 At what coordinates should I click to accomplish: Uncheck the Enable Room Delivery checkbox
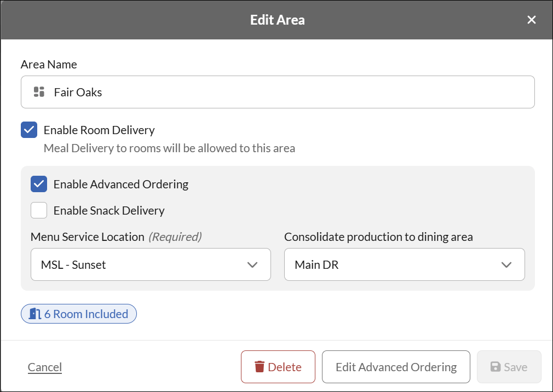click(29, 130)
